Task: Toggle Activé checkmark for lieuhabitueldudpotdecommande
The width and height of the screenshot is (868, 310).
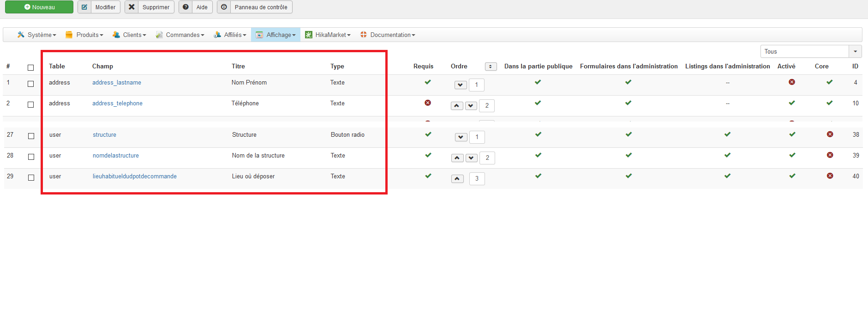Action: [792, 176]
